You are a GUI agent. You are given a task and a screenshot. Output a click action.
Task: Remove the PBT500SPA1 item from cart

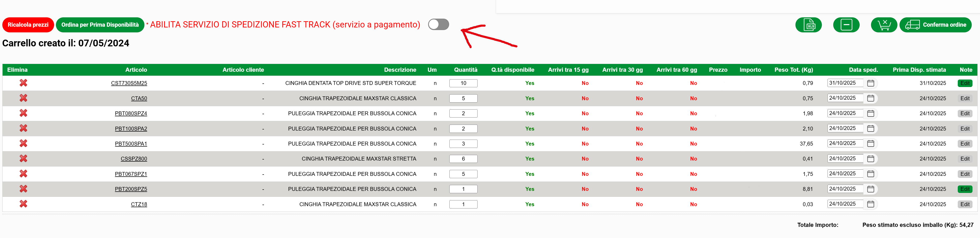[23, 143]
